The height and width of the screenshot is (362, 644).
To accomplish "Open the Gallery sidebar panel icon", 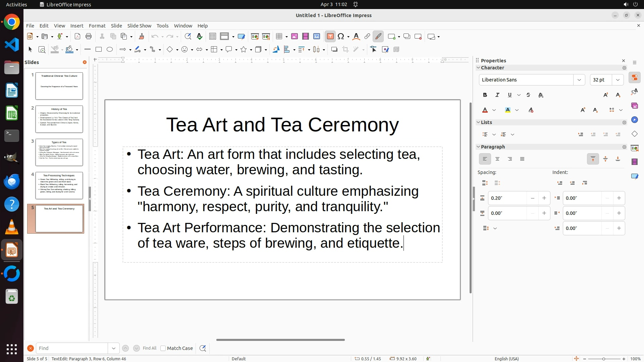I will pos(634,106).
